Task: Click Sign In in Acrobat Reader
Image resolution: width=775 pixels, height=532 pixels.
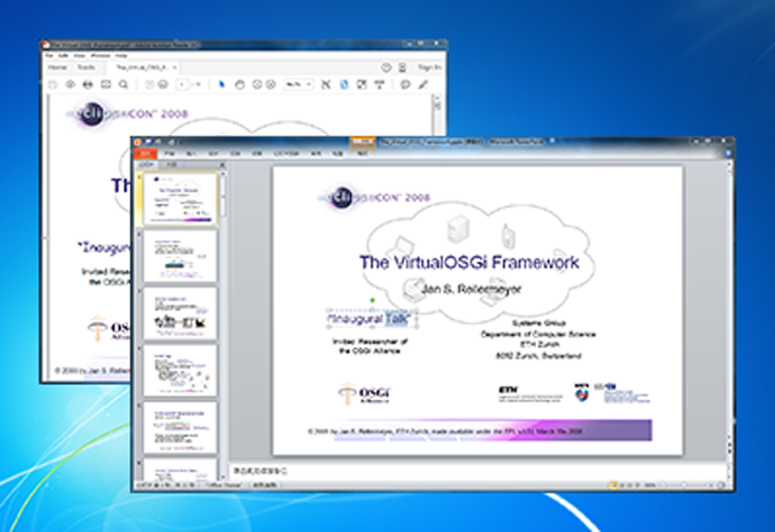Action: pyautogui.click(x=429, y=67)
